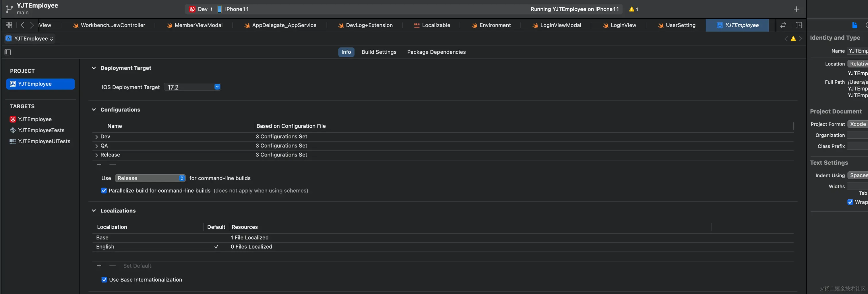Screen dimensions: 868x294
Task: Switch to the Build Settings tab
Action: pyautogui.click(x=379, y=52)
